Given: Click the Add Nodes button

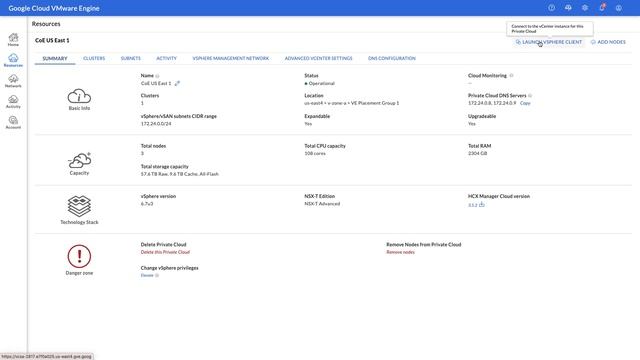Looking at the screenshot, I should 608,42.
